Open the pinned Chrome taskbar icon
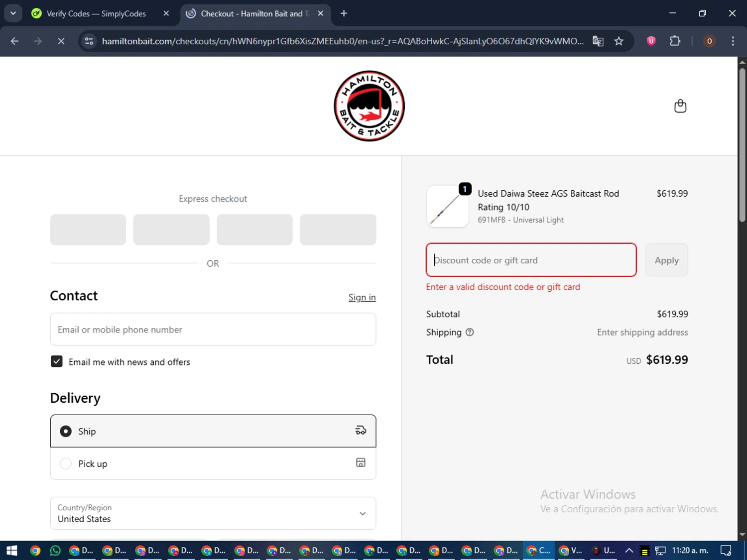The height and width of the screenshot is (560, 747). point(35,551)
